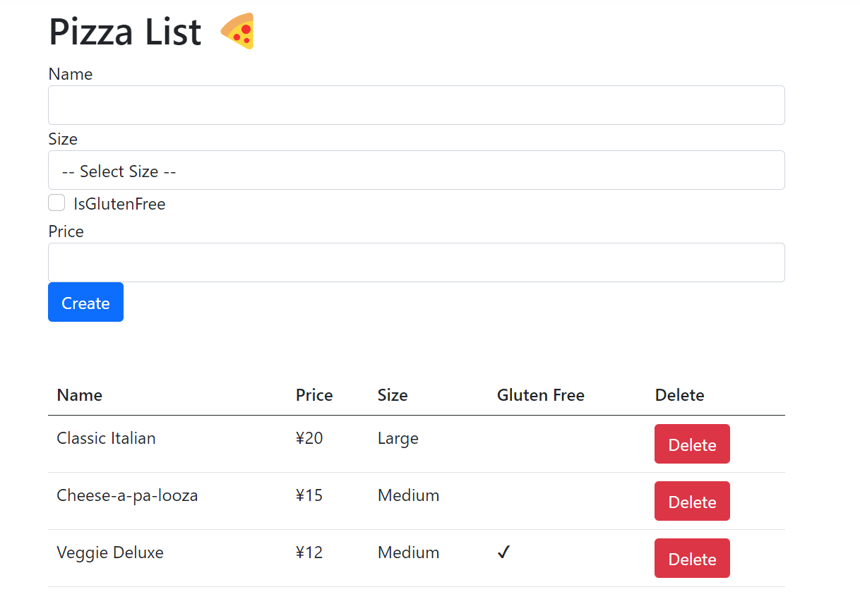Delete the Veggie Deluxe pizza

(692, 558)
